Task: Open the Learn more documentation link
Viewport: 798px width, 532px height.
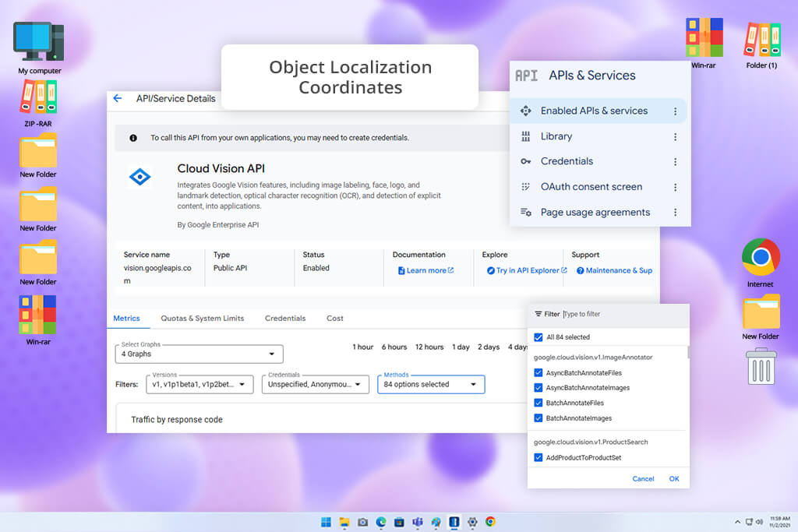Action: pyautogui.click(x=426, y=270)
